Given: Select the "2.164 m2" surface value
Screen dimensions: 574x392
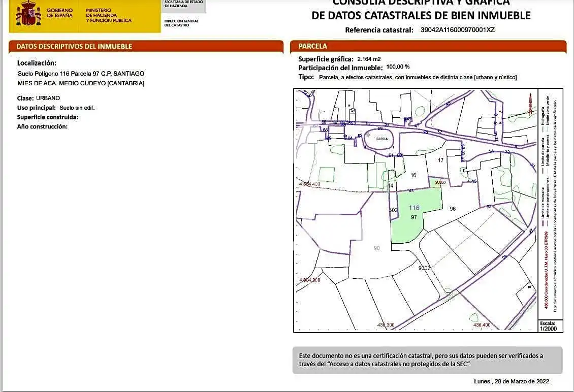Looking at the screenshot, I should 369,59.
